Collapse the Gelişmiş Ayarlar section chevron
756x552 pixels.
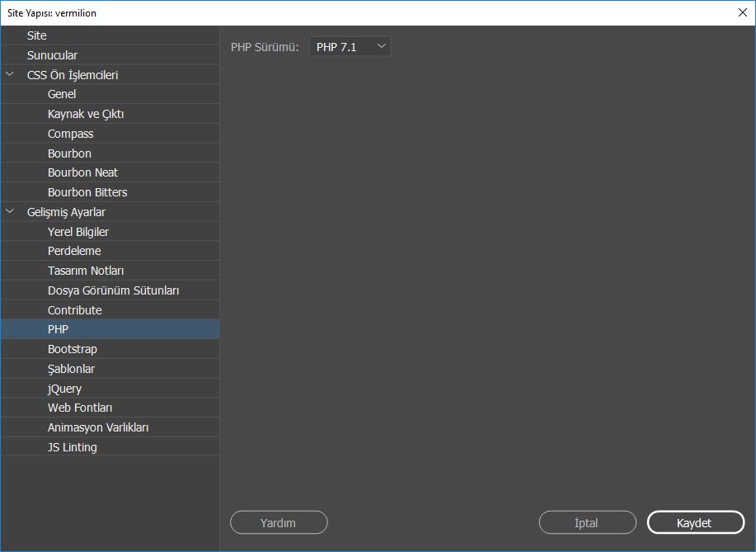coord(10,211)
